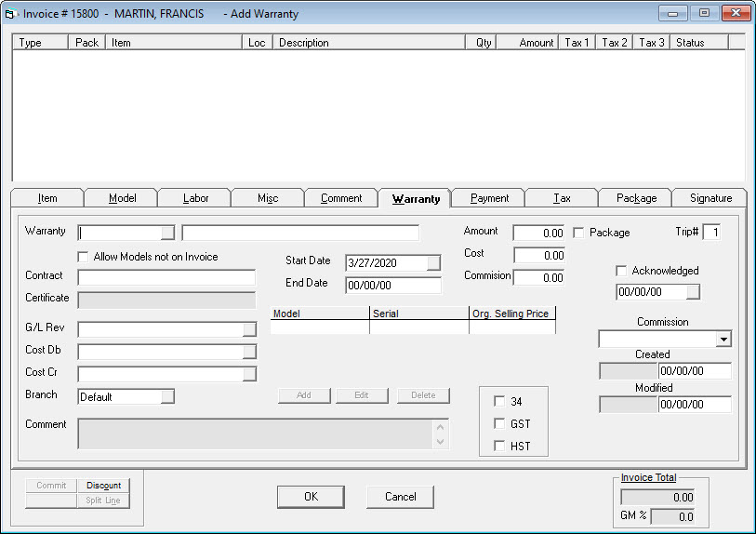Click the Status column header

tap(698, 43)
